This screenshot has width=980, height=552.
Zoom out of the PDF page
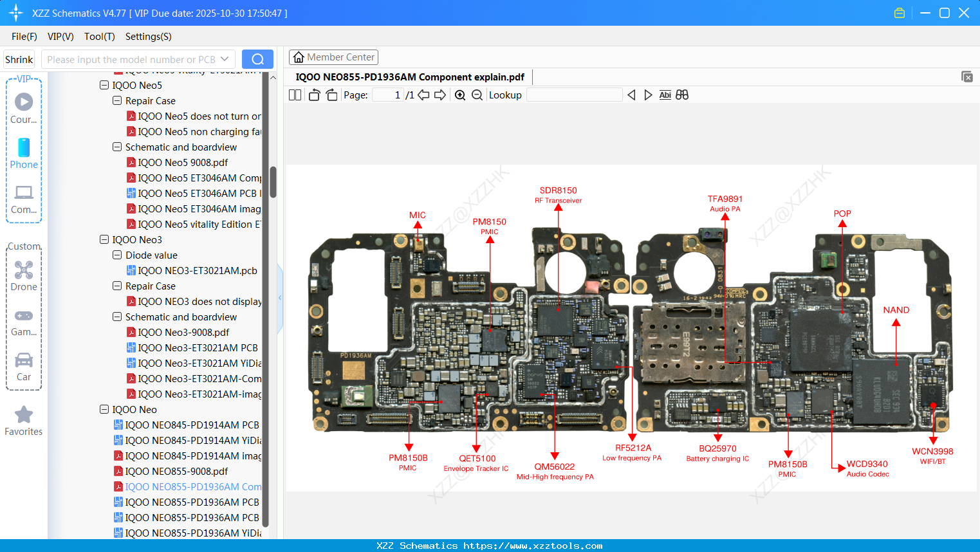coord(477,95)
